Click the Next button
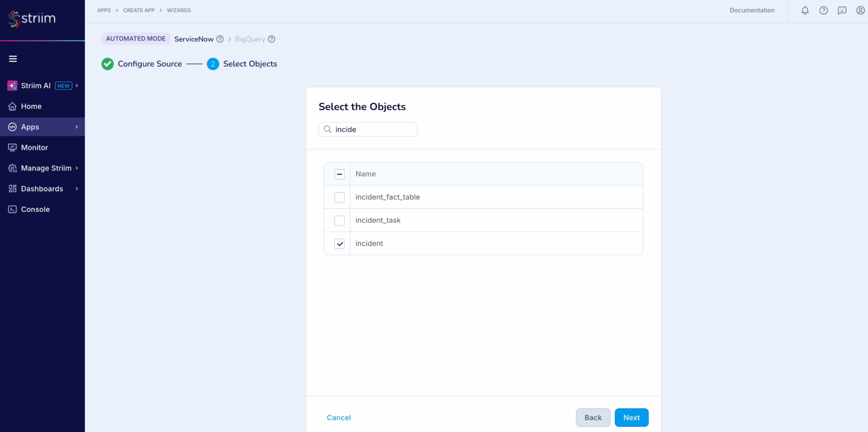Screen dimensions: 868x432 [x=631, y=418]
